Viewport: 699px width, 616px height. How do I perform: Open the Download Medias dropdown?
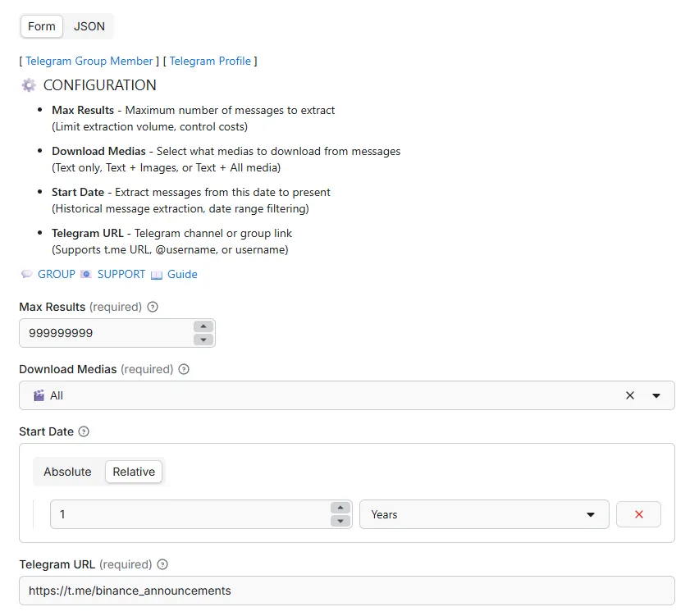click(x=656, y=395)
